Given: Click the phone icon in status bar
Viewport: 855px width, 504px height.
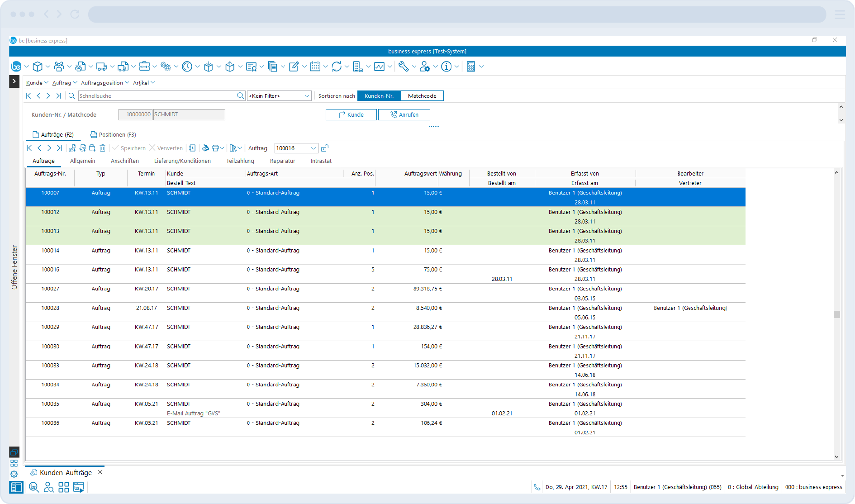Looking at the screenshot, I should [537, 487].
